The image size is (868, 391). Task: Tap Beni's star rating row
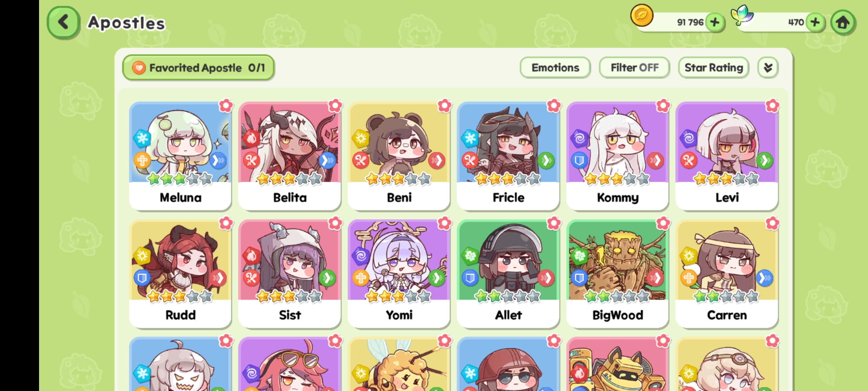pyautogui.click(x=399, y=179)
